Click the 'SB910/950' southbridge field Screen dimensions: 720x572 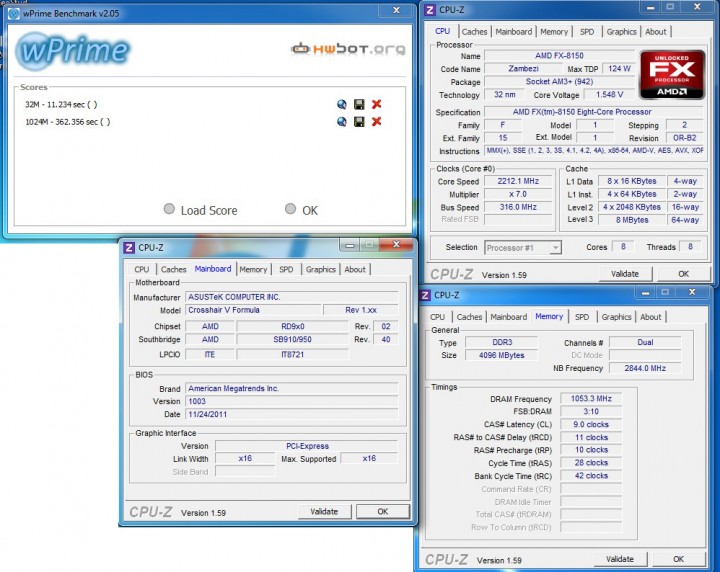coord(292,339)
